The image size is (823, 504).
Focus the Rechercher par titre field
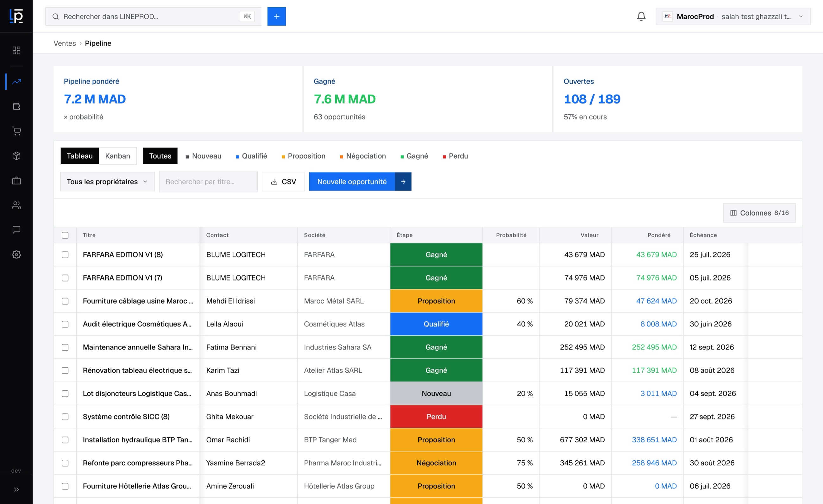click(208, 182)
